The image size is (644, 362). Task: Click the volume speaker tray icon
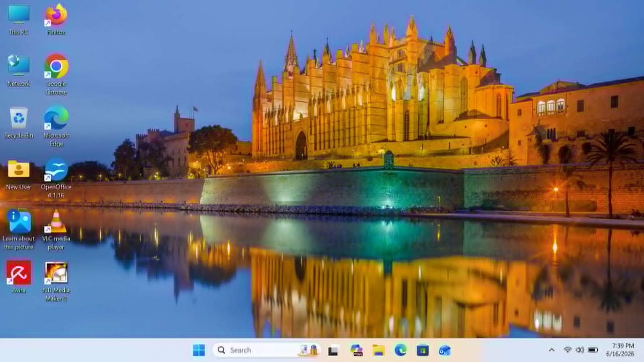[x=580, y=350]
